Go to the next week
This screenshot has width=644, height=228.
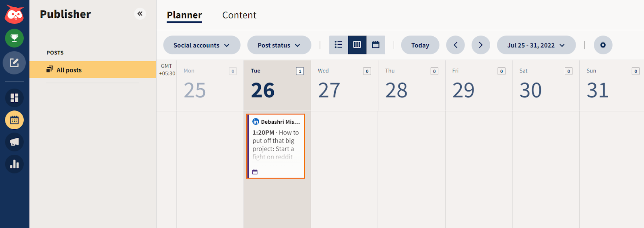click(x=481, y=45)
